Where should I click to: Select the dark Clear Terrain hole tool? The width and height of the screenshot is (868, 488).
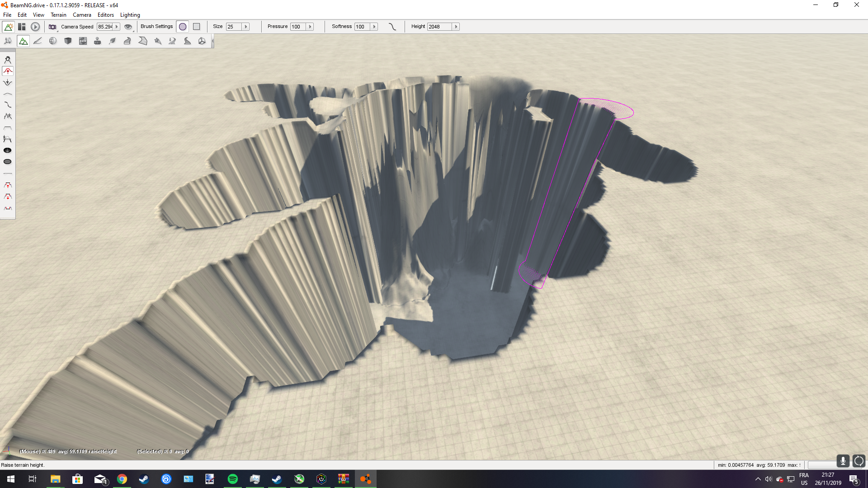(8, 150)
